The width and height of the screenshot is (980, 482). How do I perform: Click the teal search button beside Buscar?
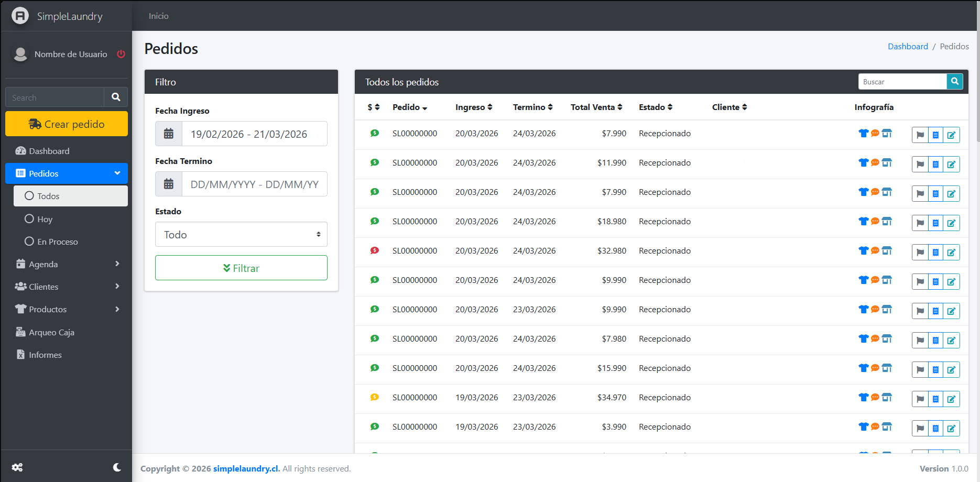click(954, 82)
